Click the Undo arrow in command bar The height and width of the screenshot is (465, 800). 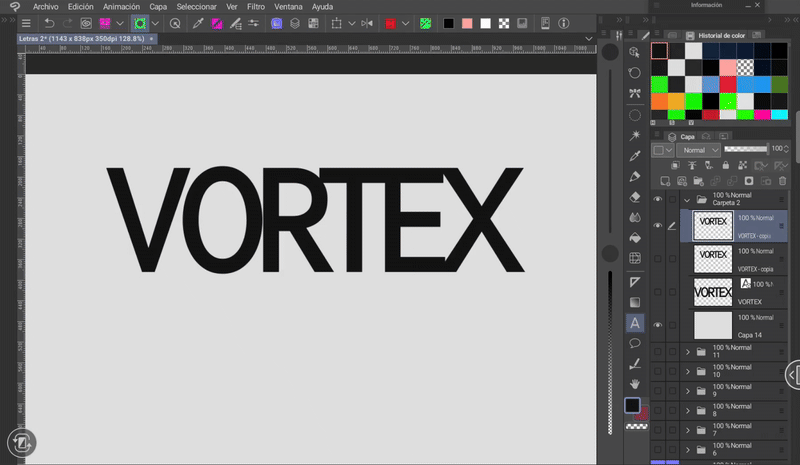coord(49,23)
